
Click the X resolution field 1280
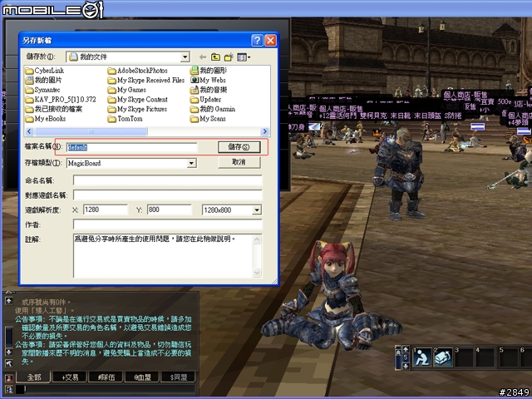coord(106,209)
